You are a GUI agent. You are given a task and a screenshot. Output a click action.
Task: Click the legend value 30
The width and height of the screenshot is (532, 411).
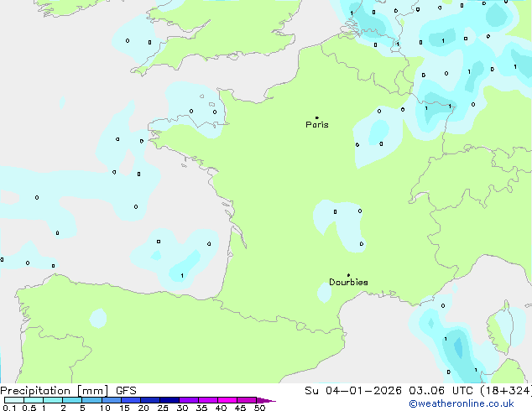tap(182, 408)
